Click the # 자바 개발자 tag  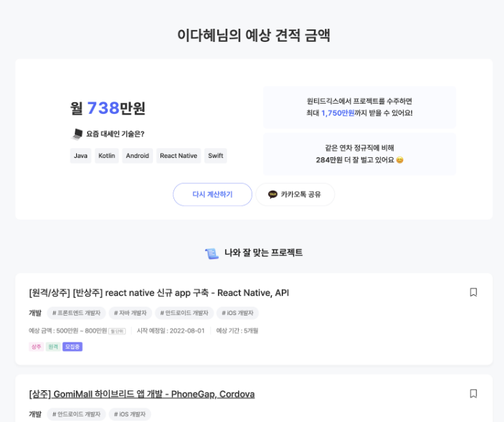pyautogui.click(x=130, y=313)
